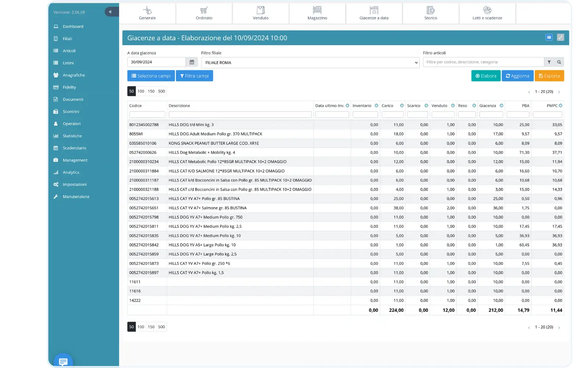Click info icon next to Reso header
588x368 pixels.
point(474,106)
